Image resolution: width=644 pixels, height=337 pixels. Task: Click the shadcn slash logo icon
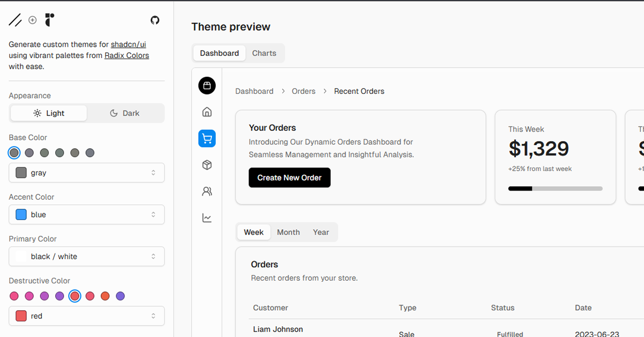(15, 20)
